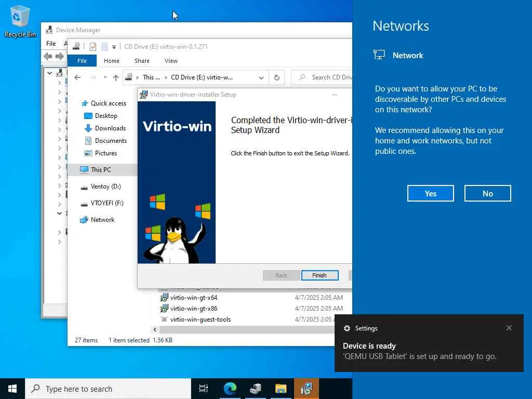The height and width of the screenshot is (399, 532).
Task: Click the file list's horizontal scrollbar track
Action: 247,329
